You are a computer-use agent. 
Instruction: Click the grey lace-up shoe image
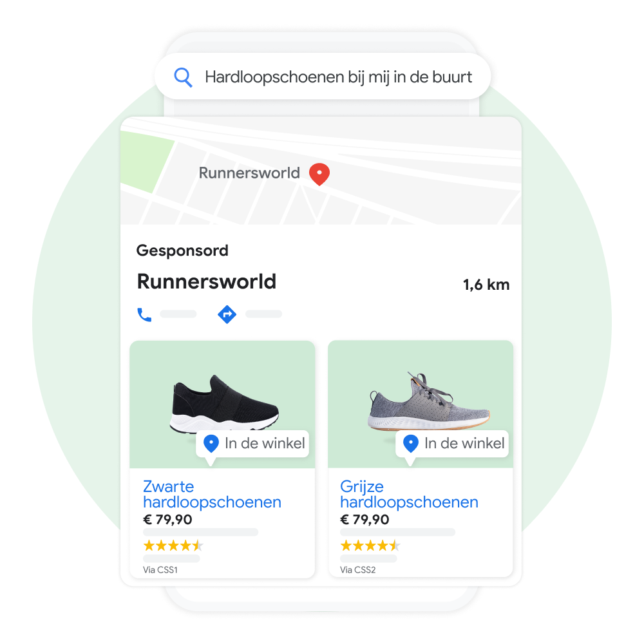(429, 401)
